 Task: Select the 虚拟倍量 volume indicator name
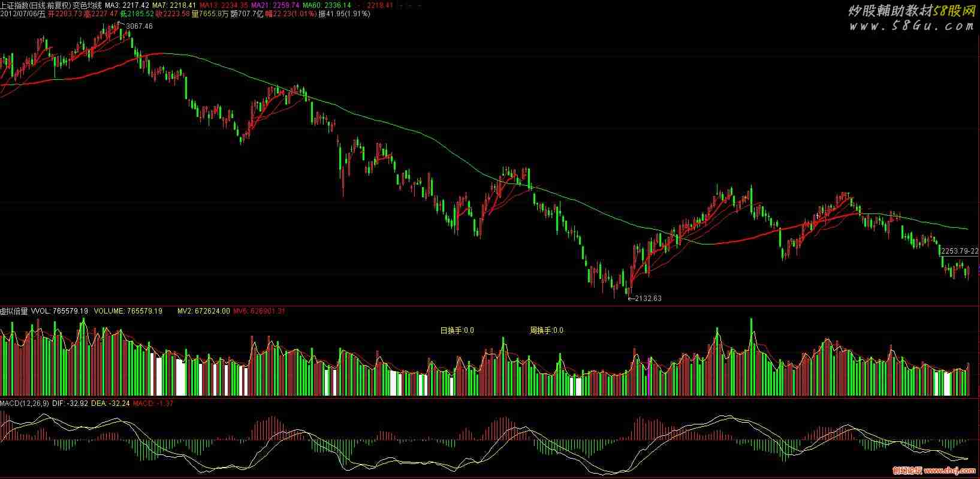(14, 311)
